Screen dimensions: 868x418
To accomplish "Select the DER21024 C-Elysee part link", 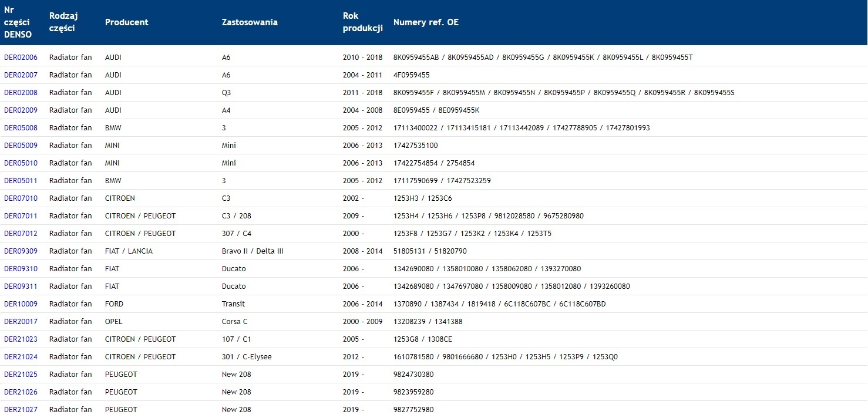I will [x=21, y=357].
